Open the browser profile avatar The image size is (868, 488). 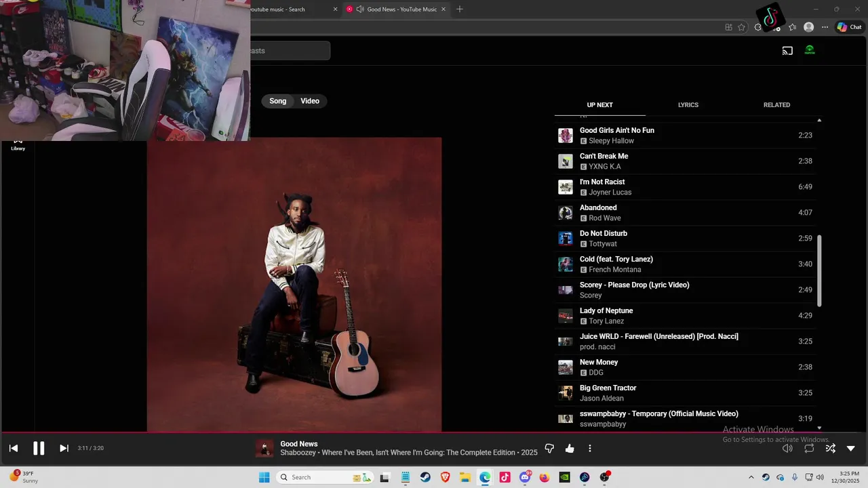tap(808, 27)
